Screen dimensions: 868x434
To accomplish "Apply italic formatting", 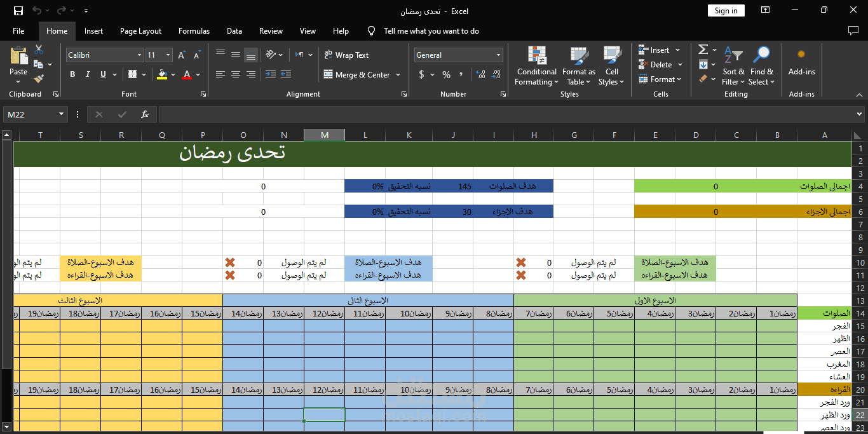I will 87,74.
